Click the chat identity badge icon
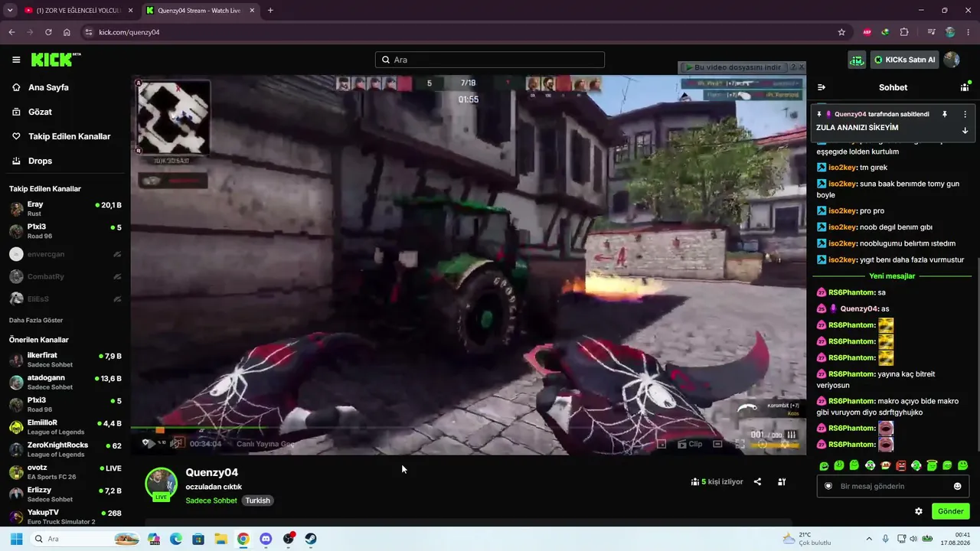Screen dimensions: 980x551 pyautogui.click(x=828, y=486)
